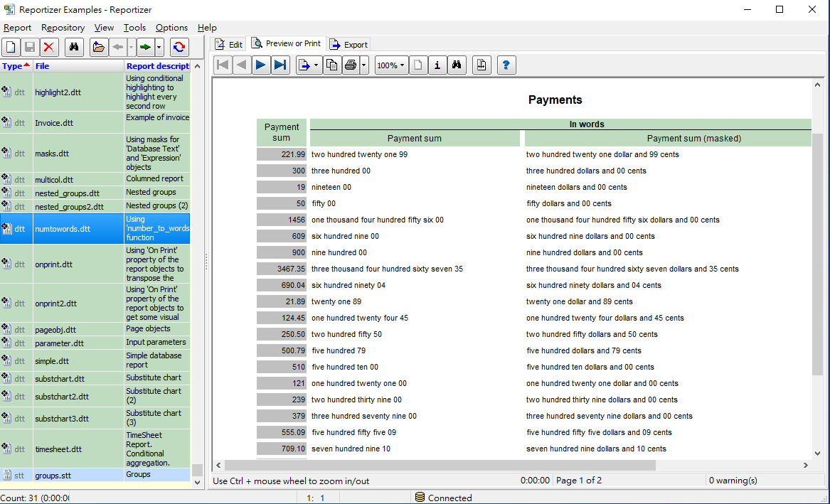This screenshot has height=504, width=830.
Task: Expand the print options dropdown arrow
Action: [x=364, y=65]
